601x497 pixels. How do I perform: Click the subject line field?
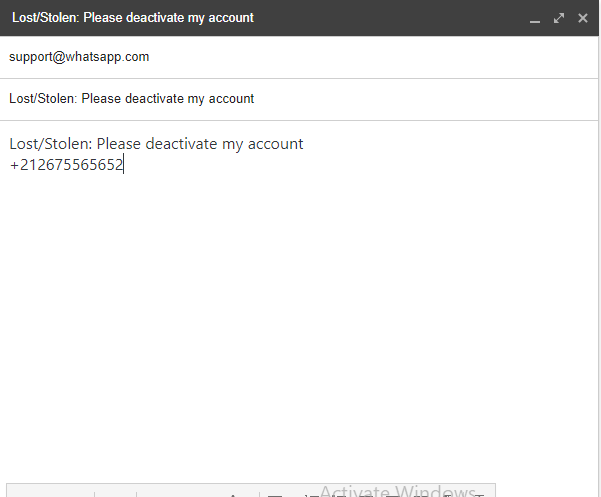(x=299, y=99)
